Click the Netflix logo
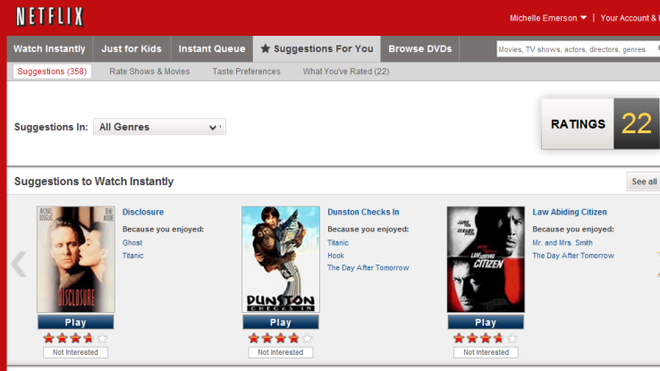This screenshot has width=660, height=371. point(50,17)
